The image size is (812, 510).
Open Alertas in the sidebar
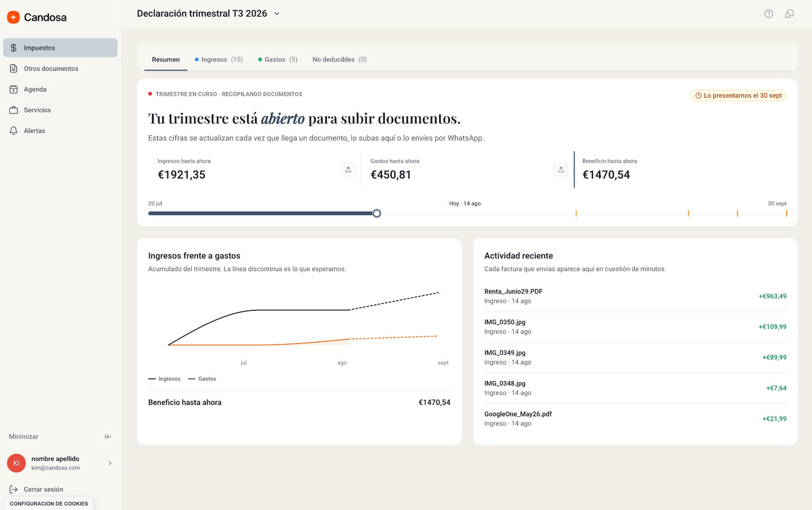click(60, 131)
